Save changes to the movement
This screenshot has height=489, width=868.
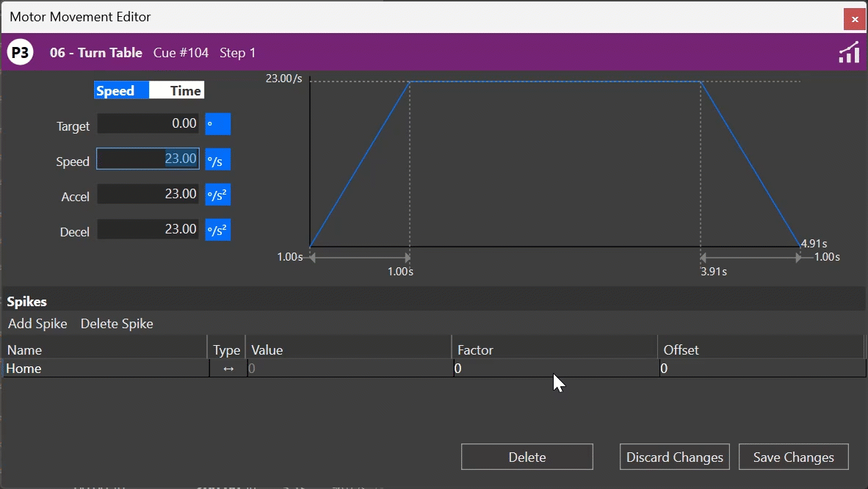click(793, 457)
